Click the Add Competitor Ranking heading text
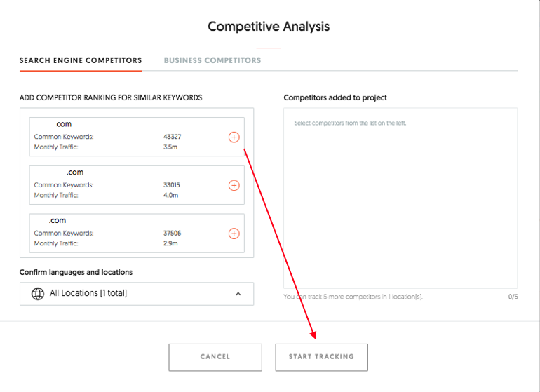 point(111,97)
